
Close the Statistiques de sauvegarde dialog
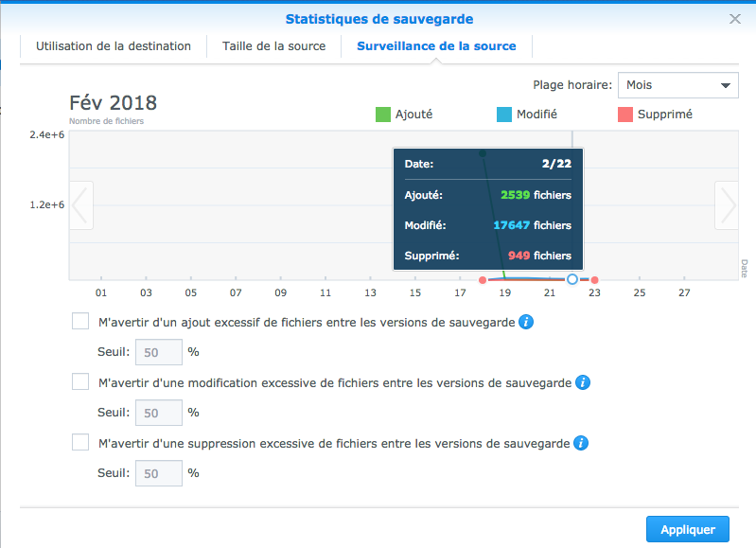click(735, 19)
